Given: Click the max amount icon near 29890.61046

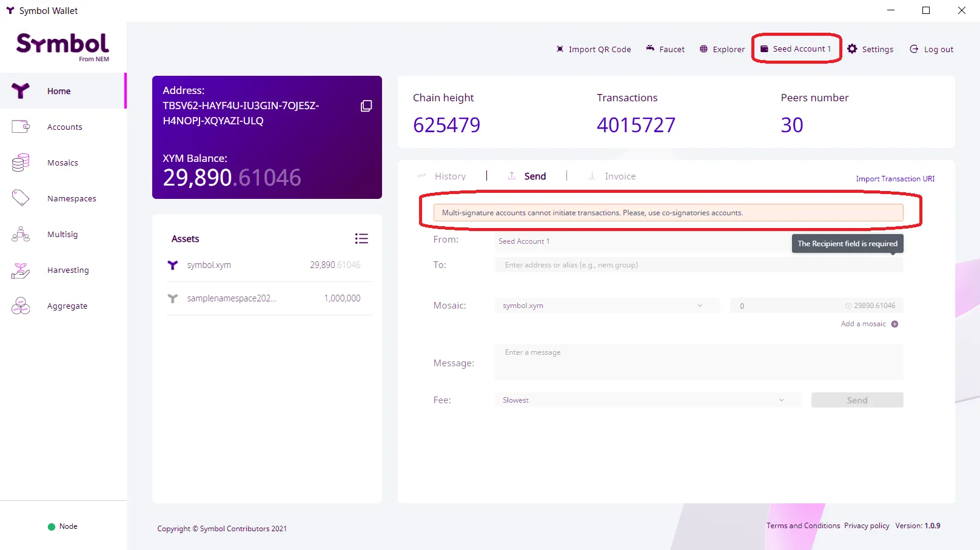Looking at the screenshot, I should [x=850, y=305].
